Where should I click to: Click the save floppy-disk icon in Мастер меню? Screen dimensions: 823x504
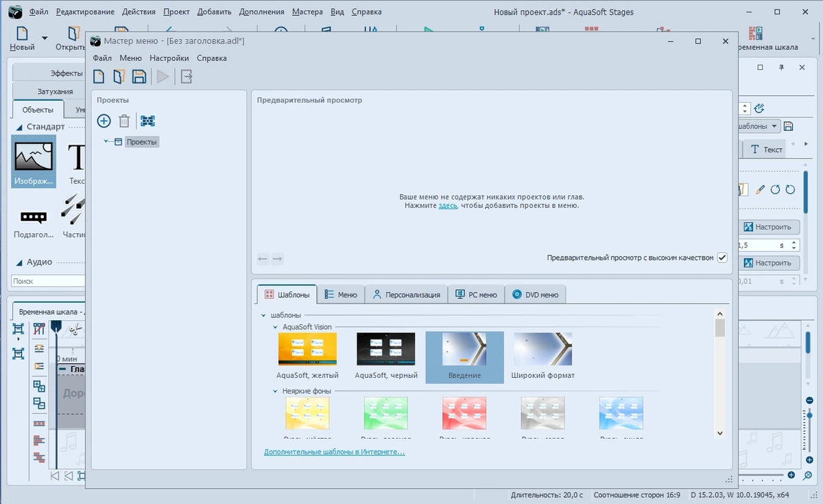(x=139, y=76)
